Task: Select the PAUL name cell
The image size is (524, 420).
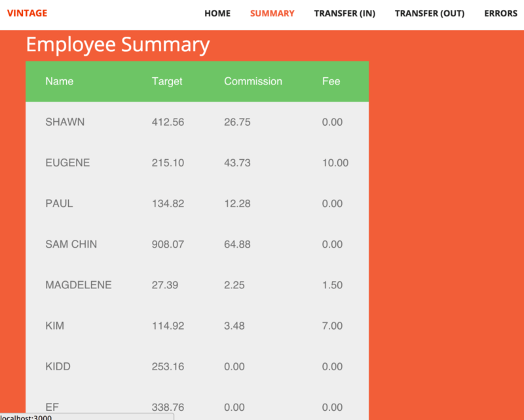Action: [x=59, y=204]
